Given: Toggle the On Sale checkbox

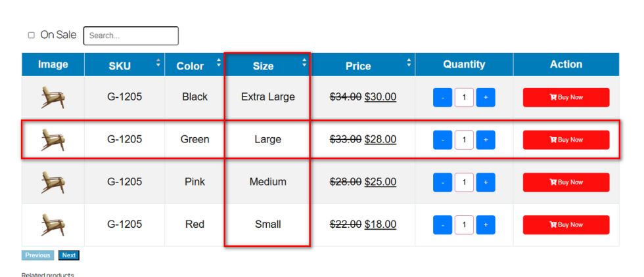Looking at the screenshot, I should [x=31, y=35].
